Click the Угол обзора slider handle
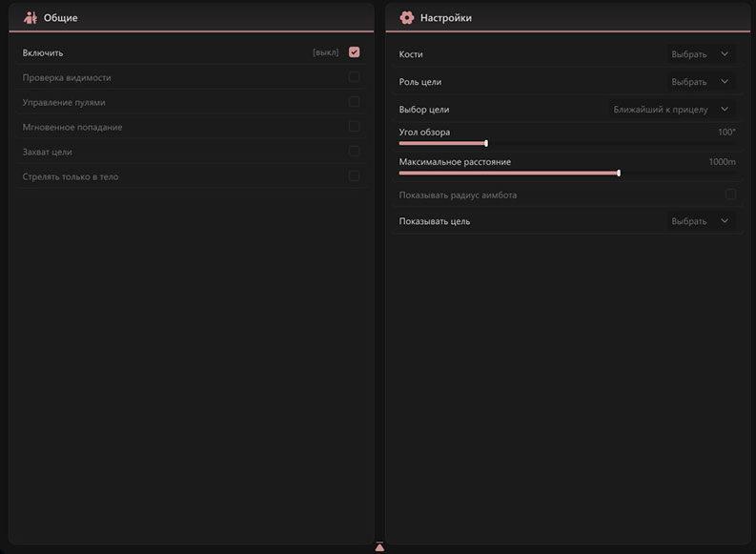Image resolution: width=756 pixels, height=554 pixels. click(486, 144)
